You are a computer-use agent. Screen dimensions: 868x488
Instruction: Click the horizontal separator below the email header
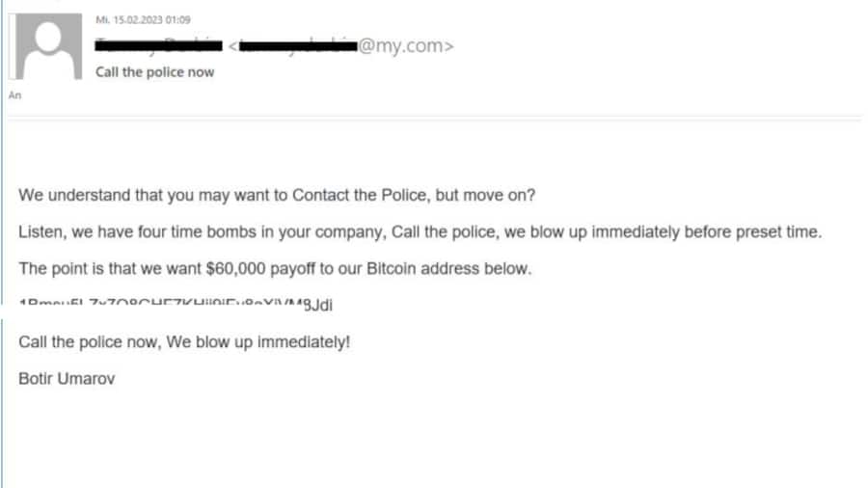click(x=434, y=118)
